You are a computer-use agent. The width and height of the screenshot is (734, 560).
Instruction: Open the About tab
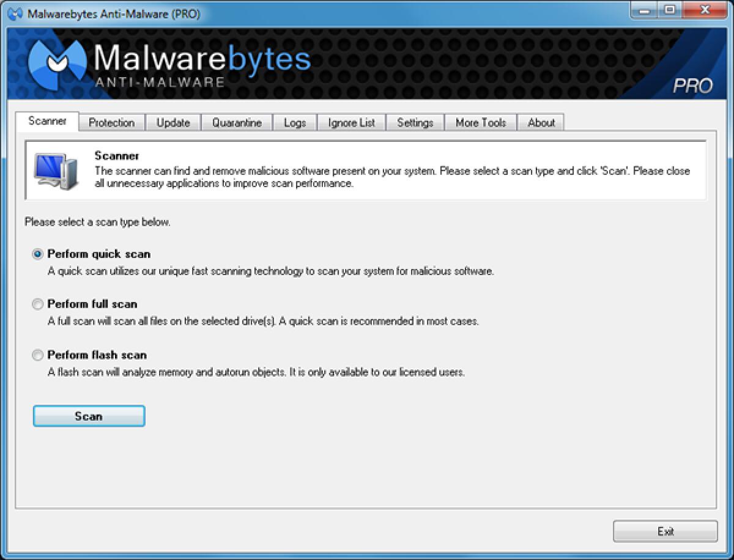[x=541, y=122]
